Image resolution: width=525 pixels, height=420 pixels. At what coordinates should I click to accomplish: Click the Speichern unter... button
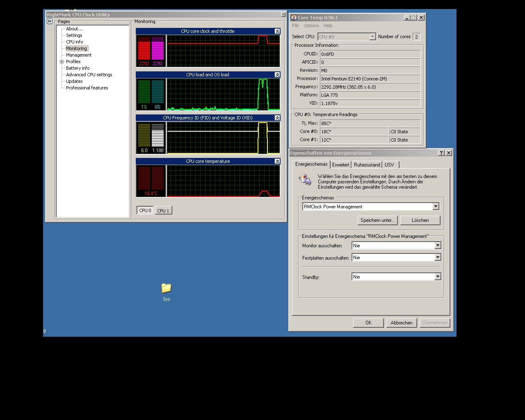(377, 220)
